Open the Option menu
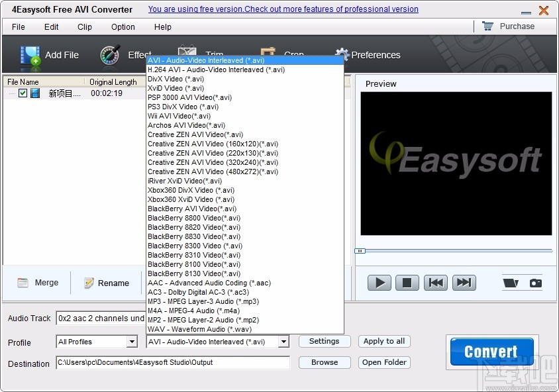This screenshot has width=559, height=392. pyautogui.click(x=123, y=27)
